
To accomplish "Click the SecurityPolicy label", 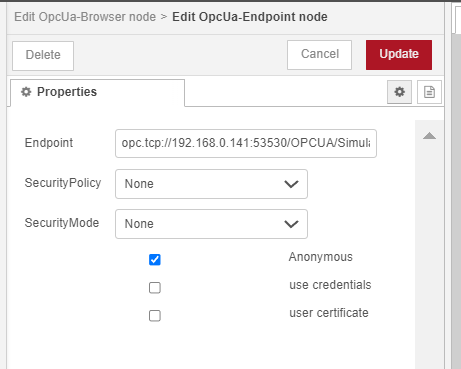I will (x=63, y=183).
